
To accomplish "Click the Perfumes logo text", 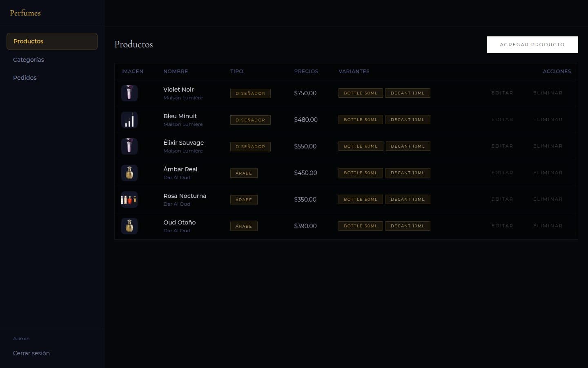I will tap(25, 13).
